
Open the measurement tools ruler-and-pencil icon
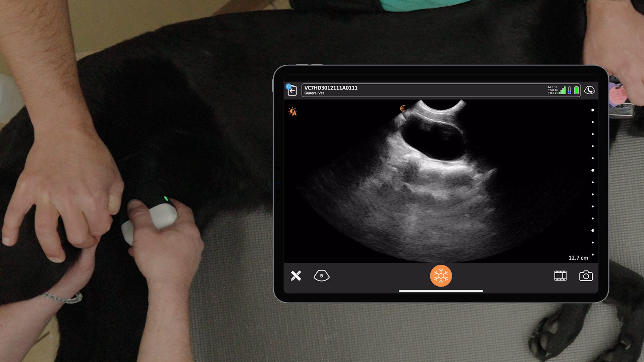pyautogui.click(x=296, y=276)
